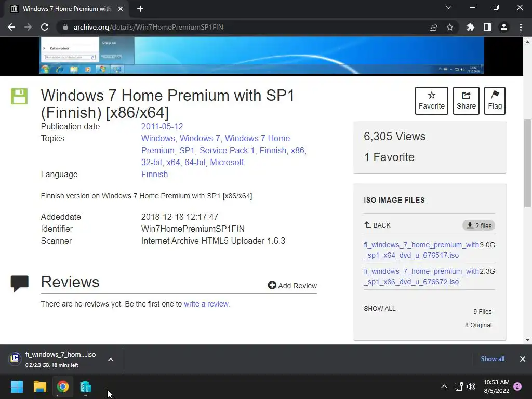This screenshot has height=399, width=532.
Task: Open the volume control in the tray
Action: pos(471,387)
